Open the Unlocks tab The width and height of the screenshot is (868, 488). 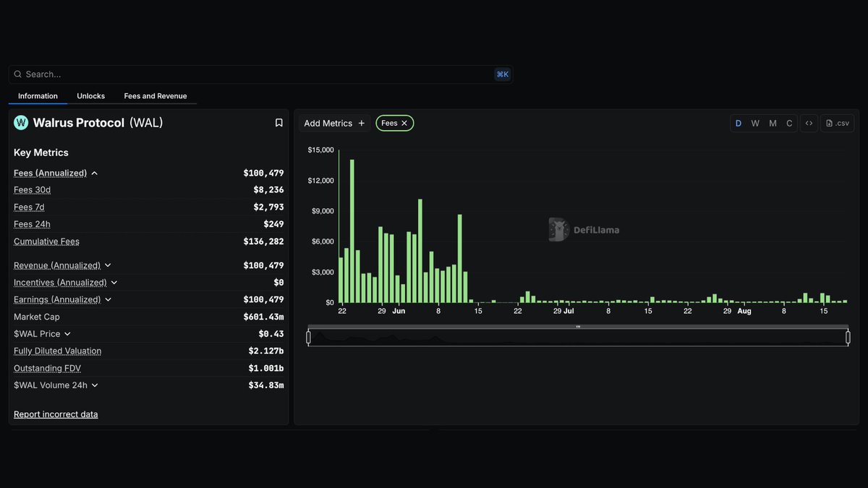click(x=91, y=96)
